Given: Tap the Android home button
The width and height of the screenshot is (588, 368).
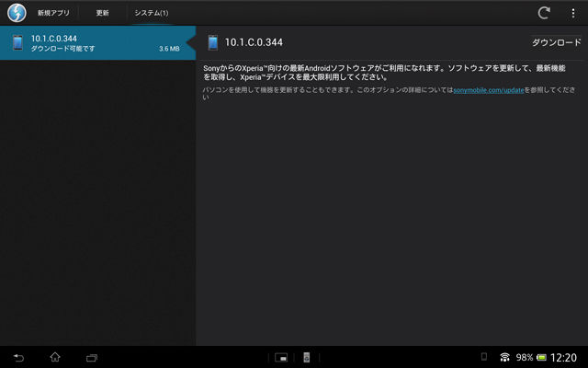Looking at the screenshot, I should pos(55,357).
